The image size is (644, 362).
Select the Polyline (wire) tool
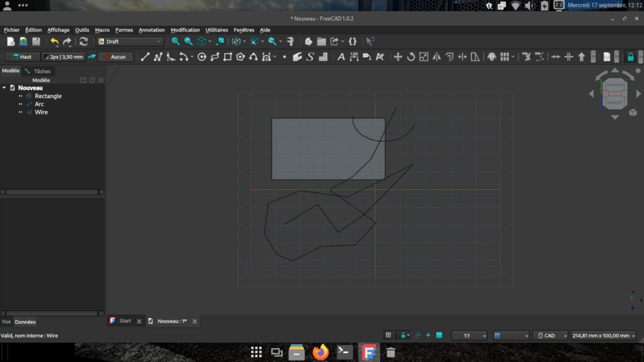(x=158, y=57)
